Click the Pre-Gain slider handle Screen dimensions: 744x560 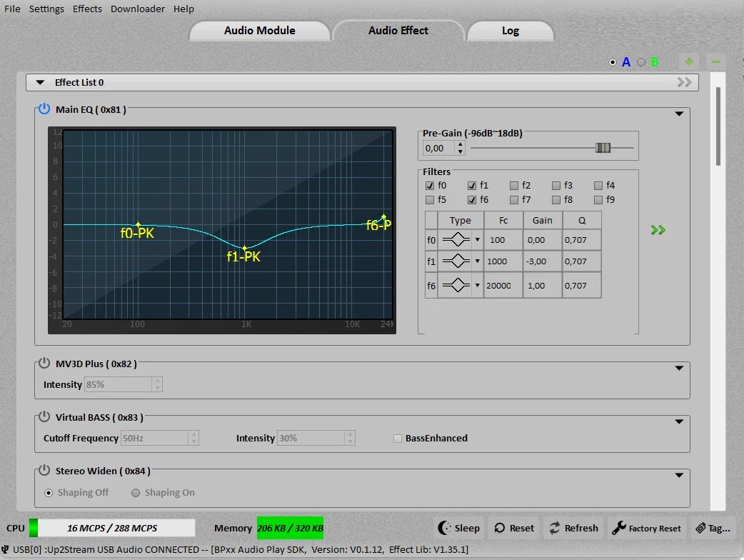(x=603, y=148)
